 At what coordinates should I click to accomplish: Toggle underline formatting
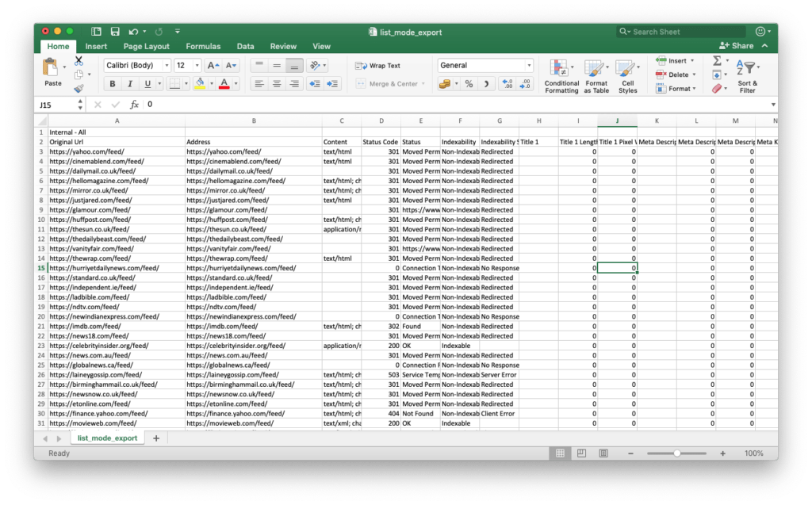[147, 83]
